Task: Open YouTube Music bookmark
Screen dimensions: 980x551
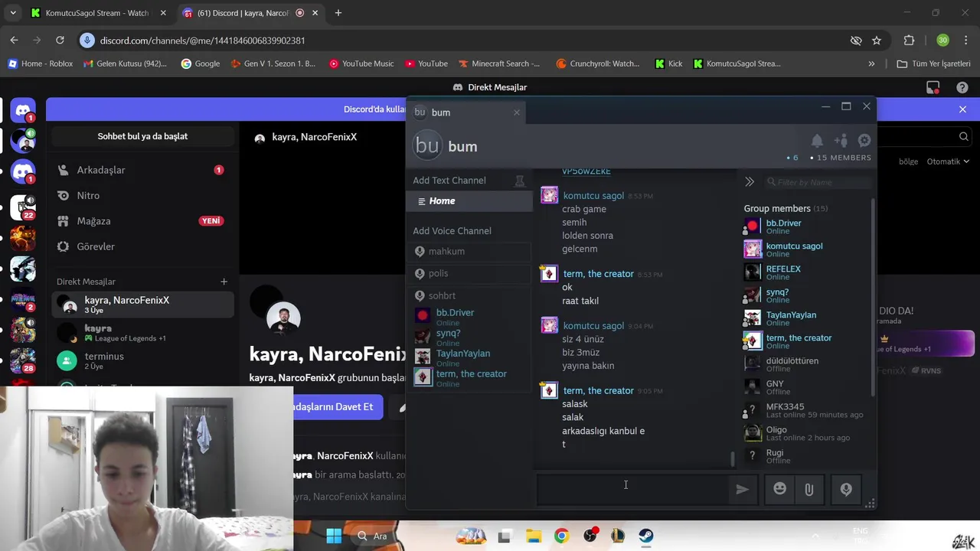Action: (x=361, y=64)
